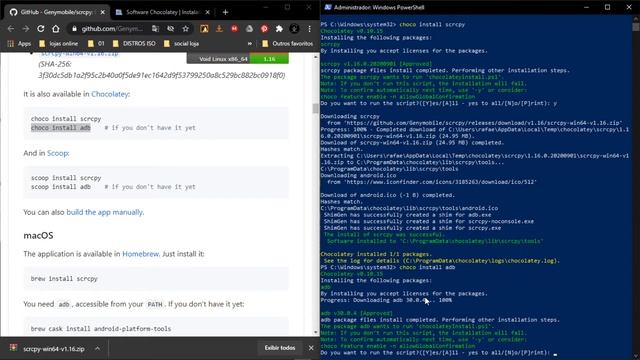
Task: Open the 'DISTROS ISO' bookmark folder
Action: click(x=134, y=43)
